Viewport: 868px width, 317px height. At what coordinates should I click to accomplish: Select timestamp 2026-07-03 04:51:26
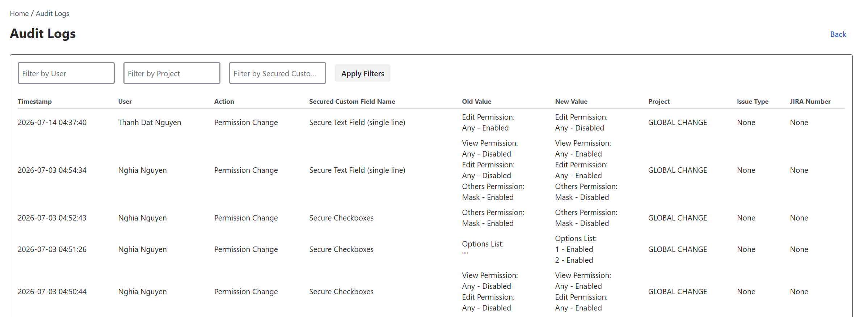point(52,249)
